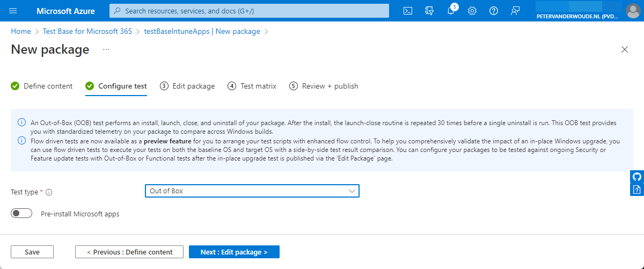This screenshot has height=269, width=644.
Task: Expand the Test type dropdown
Action: point(252,191)
